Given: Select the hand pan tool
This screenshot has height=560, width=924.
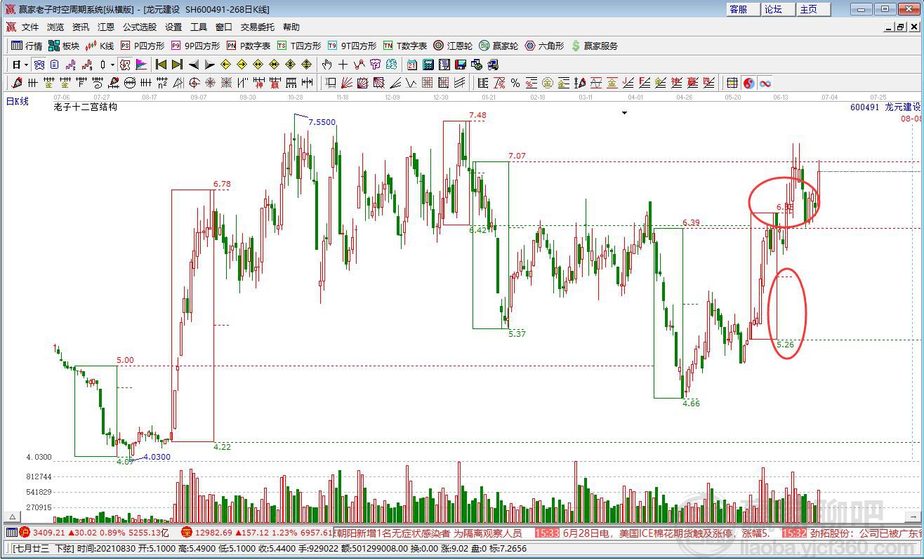Looking at the screenshot, I should tap(326, 65).
